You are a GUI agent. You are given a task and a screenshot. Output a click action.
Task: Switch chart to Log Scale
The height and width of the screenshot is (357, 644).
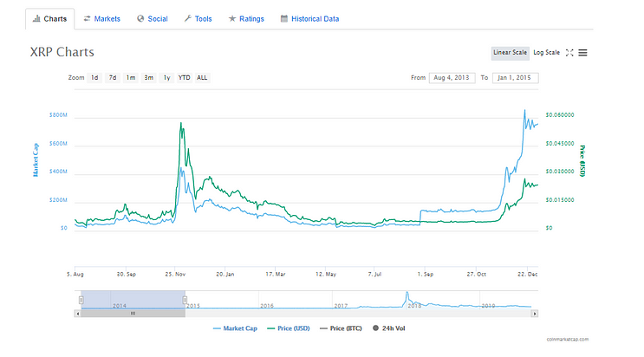[x=546, y=53]
